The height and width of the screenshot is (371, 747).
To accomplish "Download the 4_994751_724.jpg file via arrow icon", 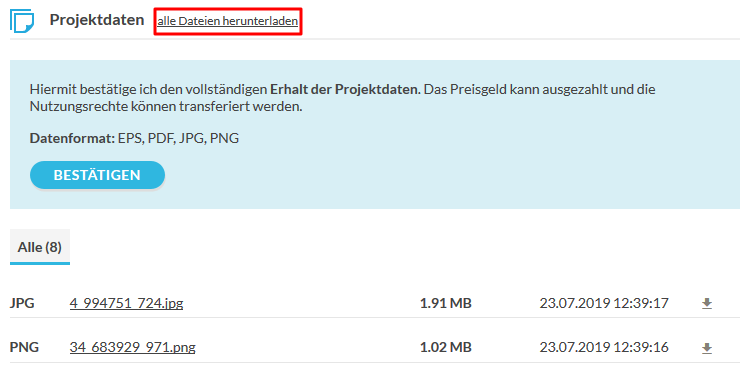I will point(707,303).
